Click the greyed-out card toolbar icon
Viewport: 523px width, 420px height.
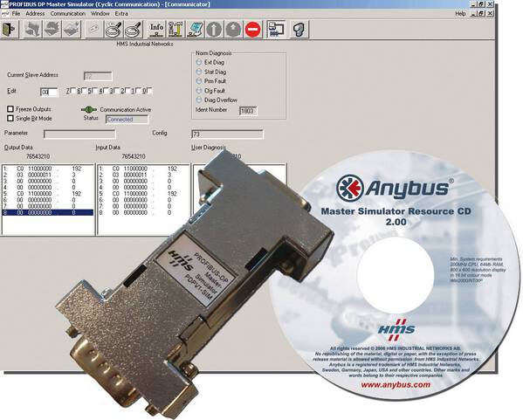94,30
